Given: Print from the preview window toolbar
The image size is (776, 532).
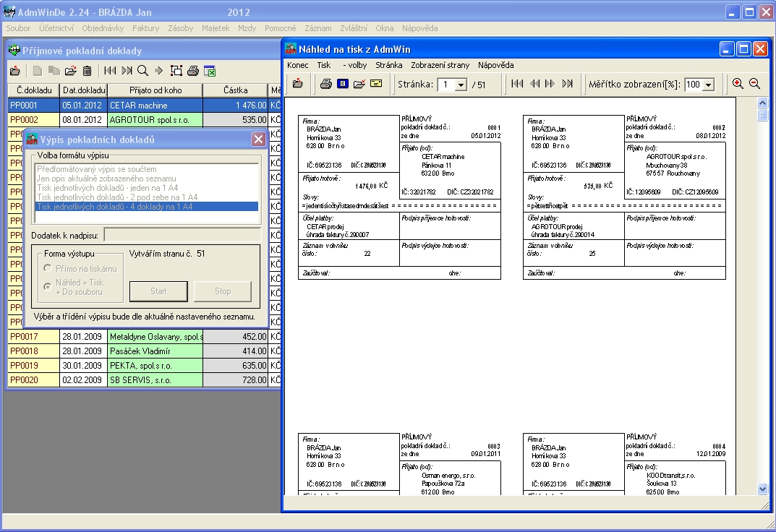Looking at the screenshot, I should click(x=325, y=84).
